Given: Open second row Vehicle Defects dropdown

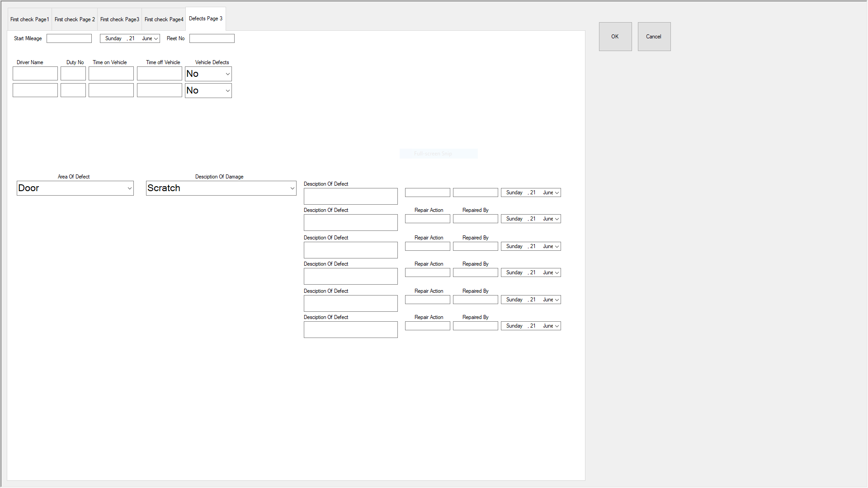Looking at the screenshot, I should [227, 91].
